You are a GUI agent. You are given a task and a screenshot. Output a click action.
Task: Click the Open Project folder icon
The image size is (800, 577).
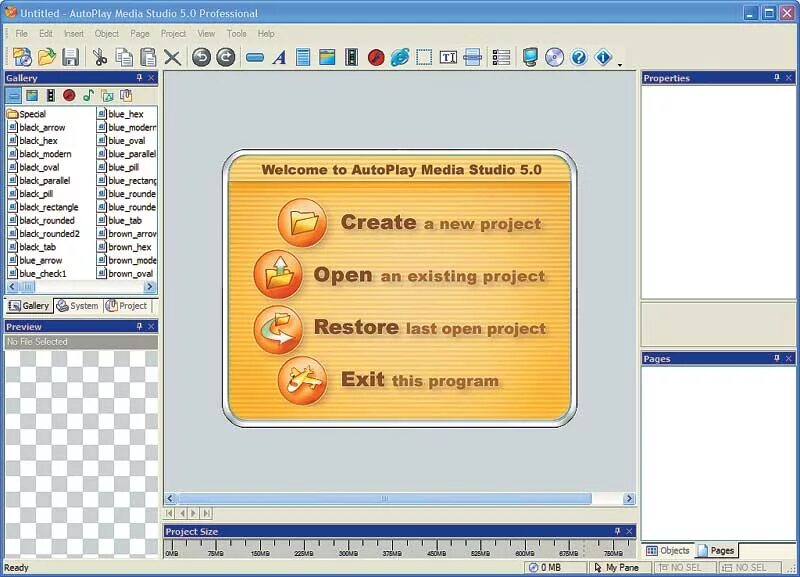[x=46, y=57]
